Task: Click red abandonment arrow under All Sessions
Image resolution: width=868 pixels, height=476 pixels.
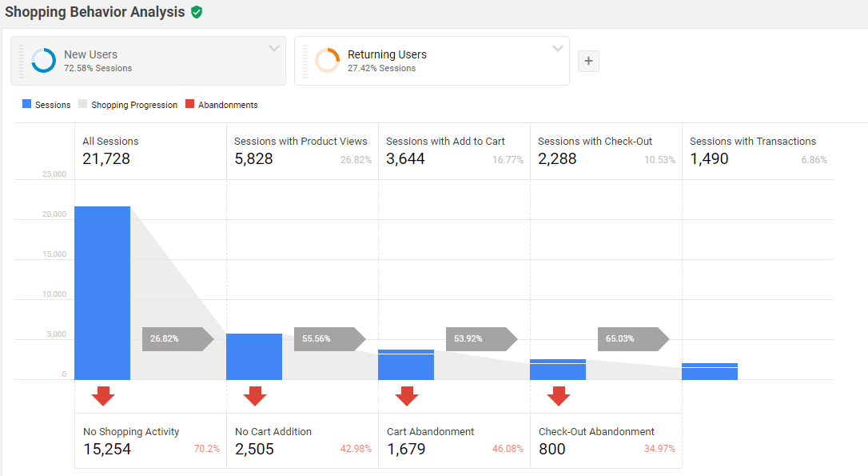Action: tap(102, 396)
